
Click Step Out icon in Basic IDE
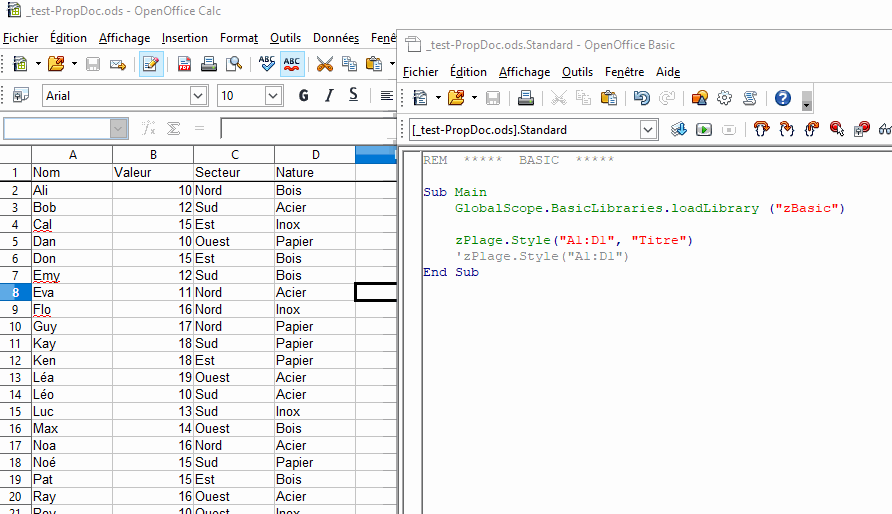(811, 130)
